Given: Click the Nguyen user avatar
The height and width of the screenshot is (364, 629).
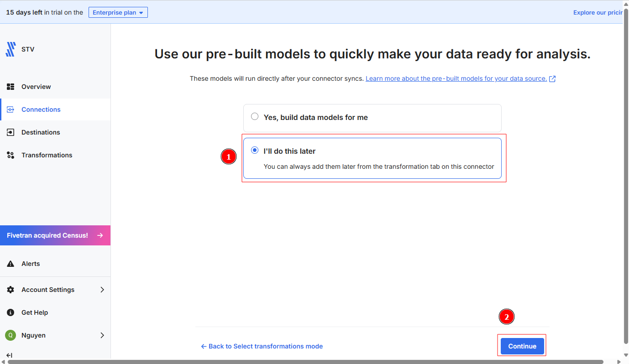Looking at the screenshot, I should pyautogui.click(x=10, y=335).
